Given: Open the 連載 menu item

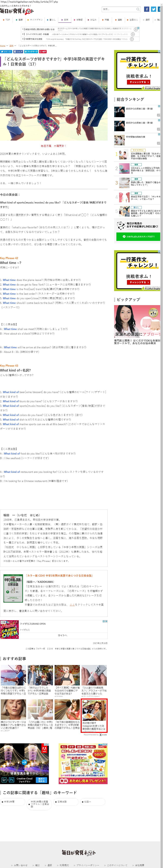Looking at the screenshot, I should coord(119,20).
